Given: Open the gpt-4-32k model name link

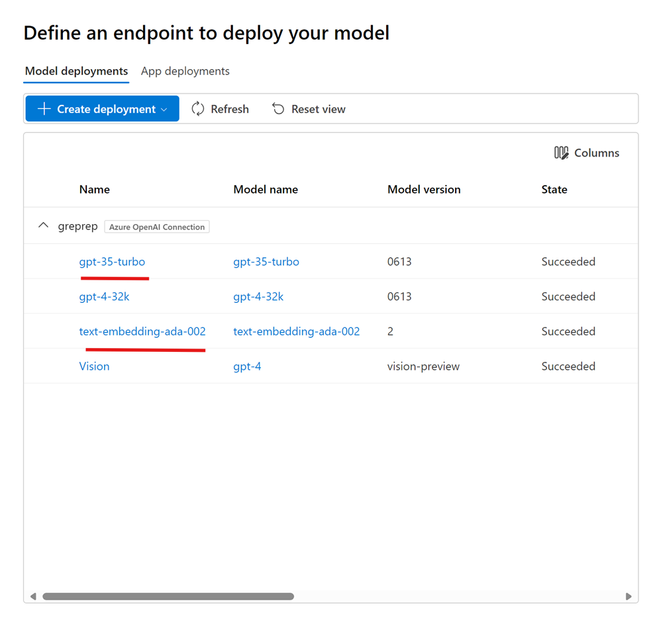Looking at the screenshot, I should click(258, 297).
